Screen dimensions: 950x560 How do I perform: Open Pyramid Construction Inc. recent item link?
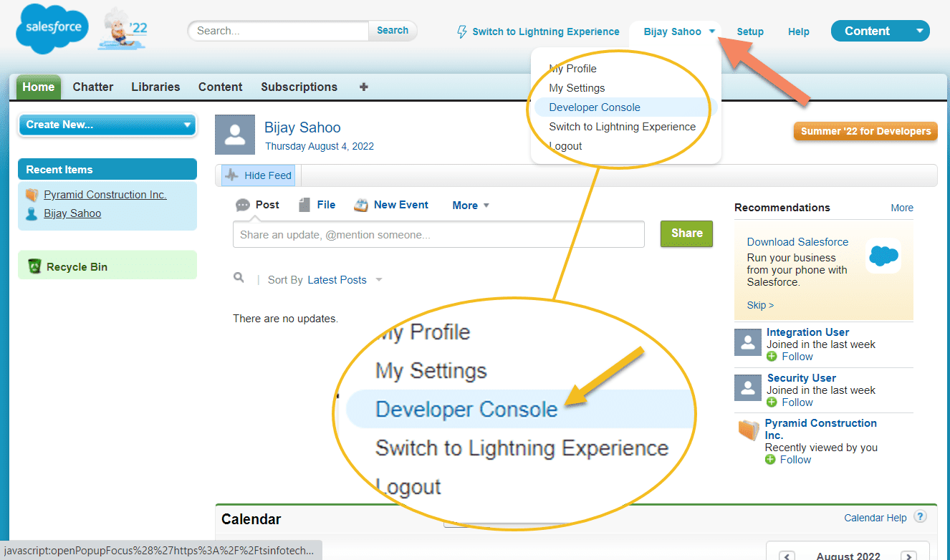tap(105, 195)
